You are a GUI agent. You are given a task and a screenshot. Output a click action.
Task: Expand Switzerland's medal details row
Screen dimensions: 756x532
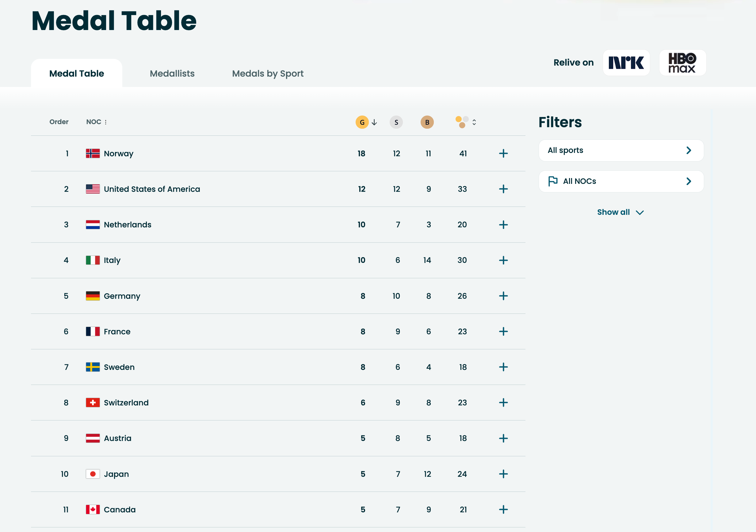click(503, 402)
